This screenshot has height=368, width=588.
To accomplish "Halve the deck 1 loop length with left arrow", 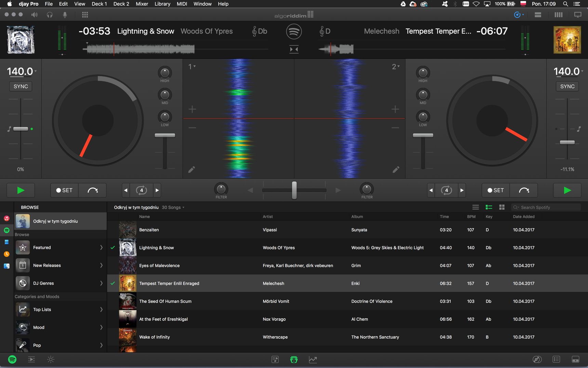I will pos(126,190).
